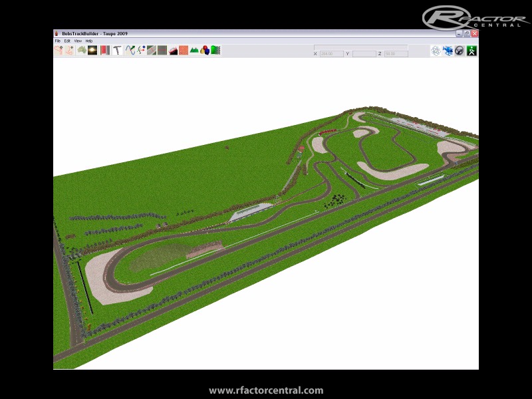532x399 pixels.
Task: Select the colored 3D objects tool
Action: (x=205, y=51)
